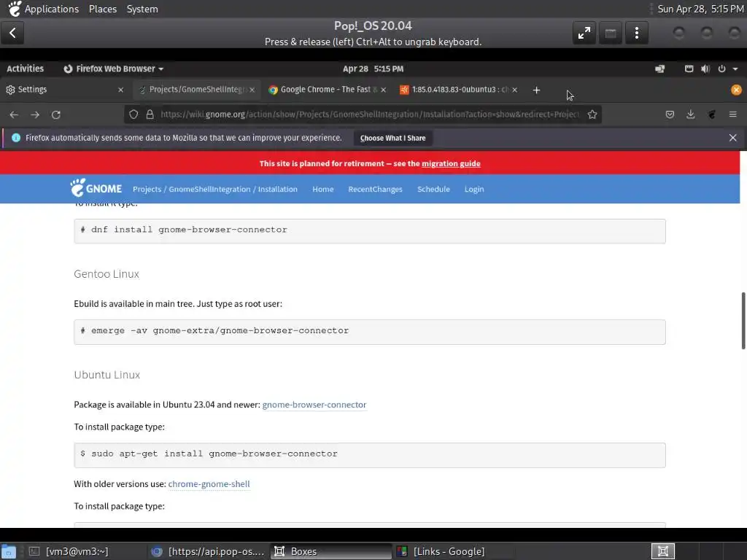Viewport: 747px width, 560px height.
Task: Click Firefox back arrow
Action: point(14,114)
